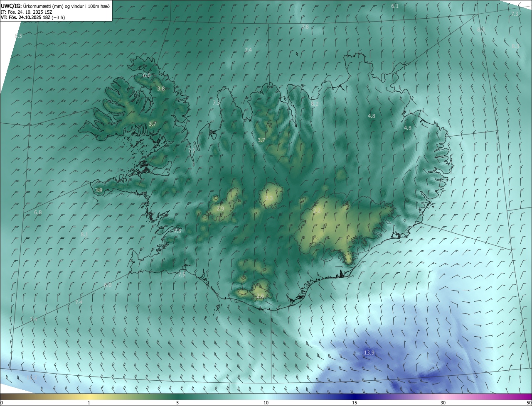Image resolution: width=532 pixels, height=406 pixels.
Task: Click the 0 tick on color scale
Action: click(x=2, y=403)
